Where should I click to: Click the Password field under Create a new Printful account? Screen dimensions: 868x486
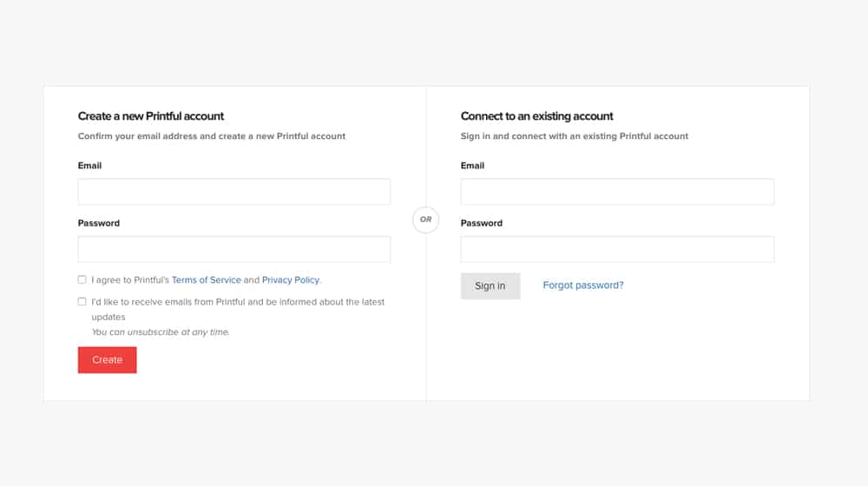[234, 249]
